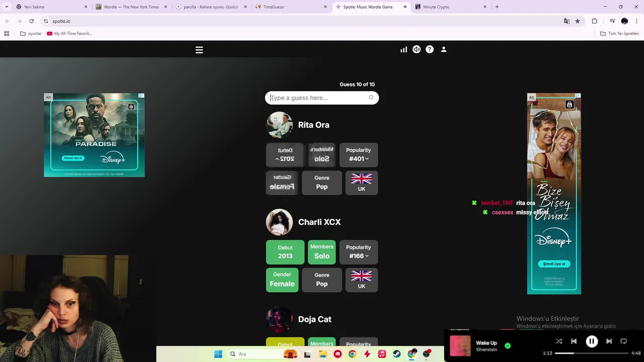Open the Spotle hamburger menu
Image resolution: width=644 pixels, height=362 pixels.
199,50
